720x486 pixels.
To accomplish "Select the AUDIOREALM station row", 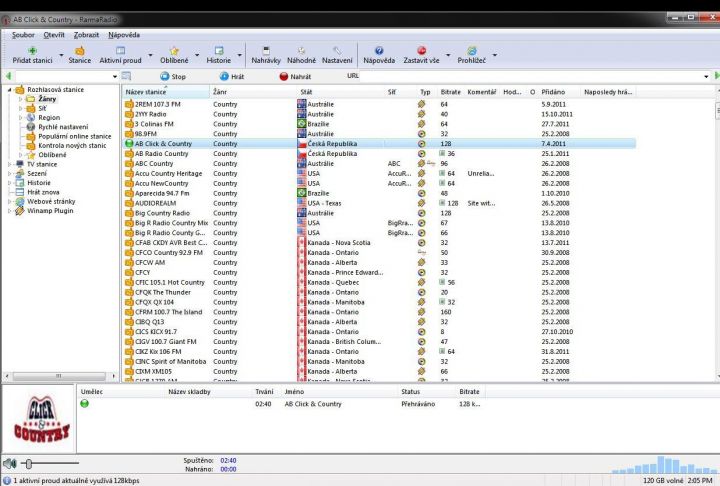I will [379, 203].
